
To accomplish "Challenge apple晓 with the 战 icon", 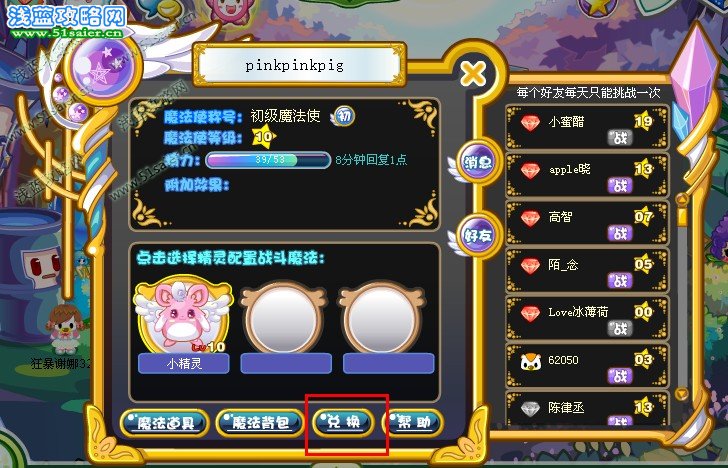I will coord(620,186).
